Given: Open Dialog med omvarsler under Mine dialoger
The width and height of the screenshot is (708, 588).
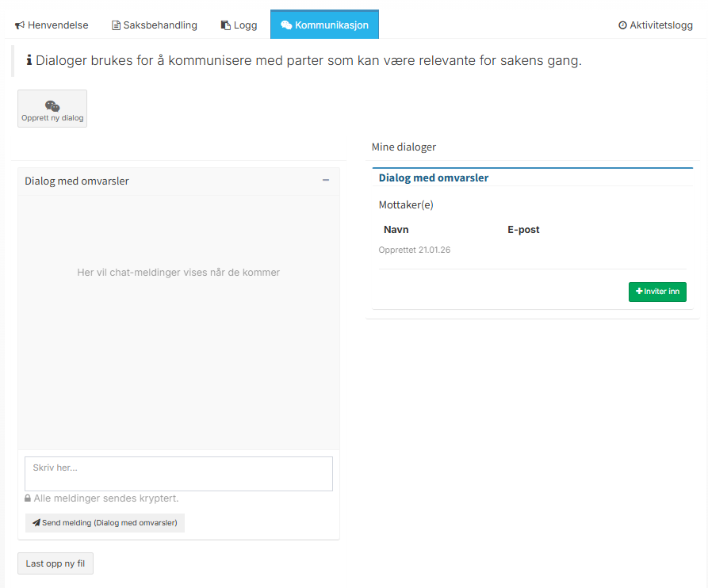Looking at the screenshot, I should point(434,178).
